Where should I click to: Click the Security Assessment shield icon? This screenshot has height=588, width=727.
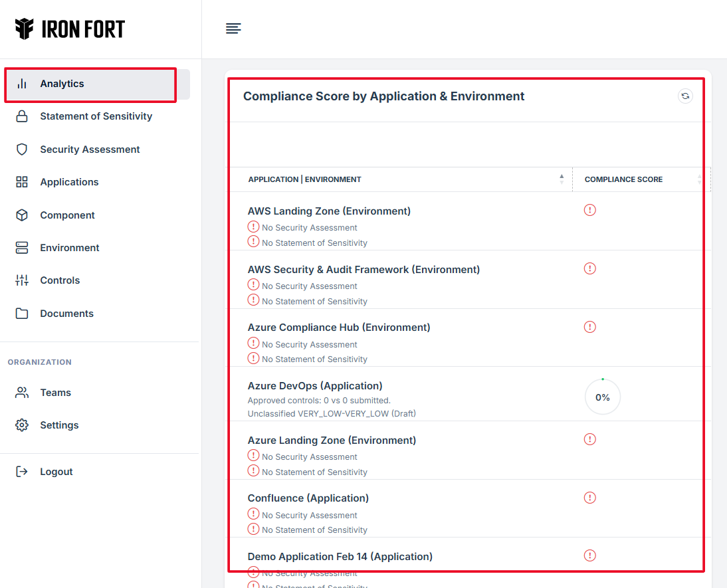click(x=22, y=149)
